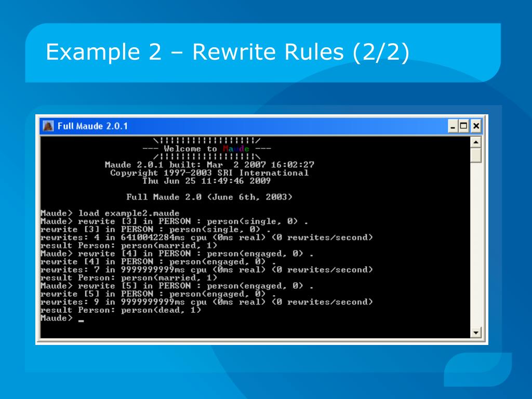Click the slide title 'Example 2 – Rewrite Rules (2/2)'
Image resolution: width=532 pixels, height=399 pixels.
[x=228, y=52]
